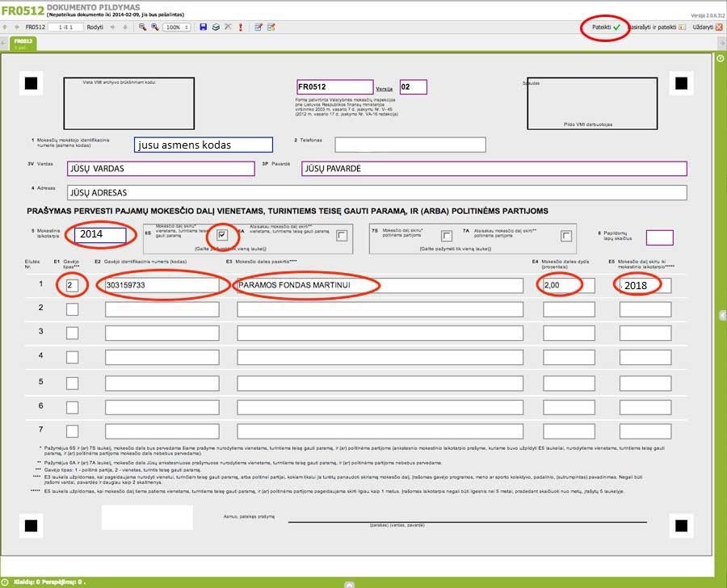Click row 2 tax share purpose field
727x588 pixels.
pos(380,309)
